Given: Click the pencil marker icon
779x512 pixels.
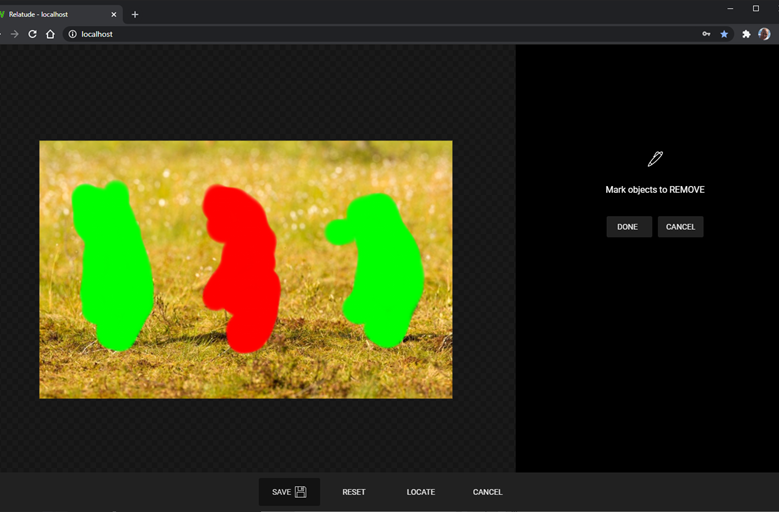Looking at the screenshot, I should pyautogui.click(x=655, y=159).
